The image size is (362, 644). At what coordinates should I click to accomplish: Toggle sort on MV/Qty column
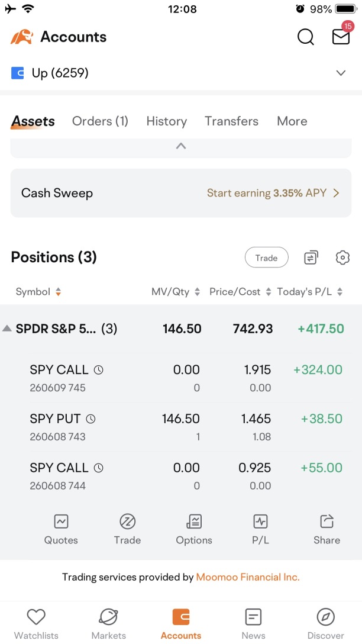(176, 292)
